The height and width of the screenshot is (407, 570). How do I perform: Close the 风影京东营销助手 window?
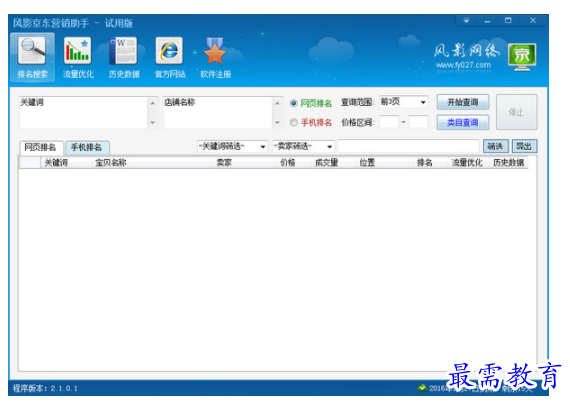[x=533, y=21]
